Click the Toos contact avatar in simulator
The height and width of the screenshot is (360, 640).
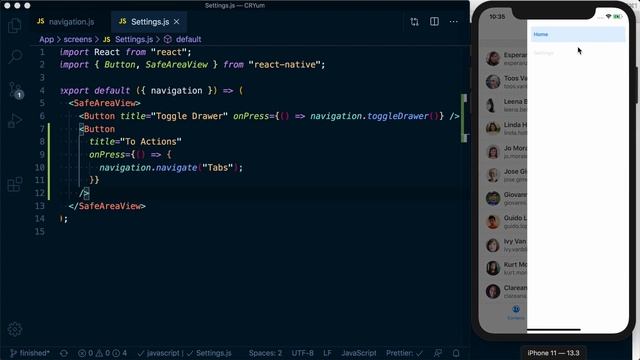(493, 82)
